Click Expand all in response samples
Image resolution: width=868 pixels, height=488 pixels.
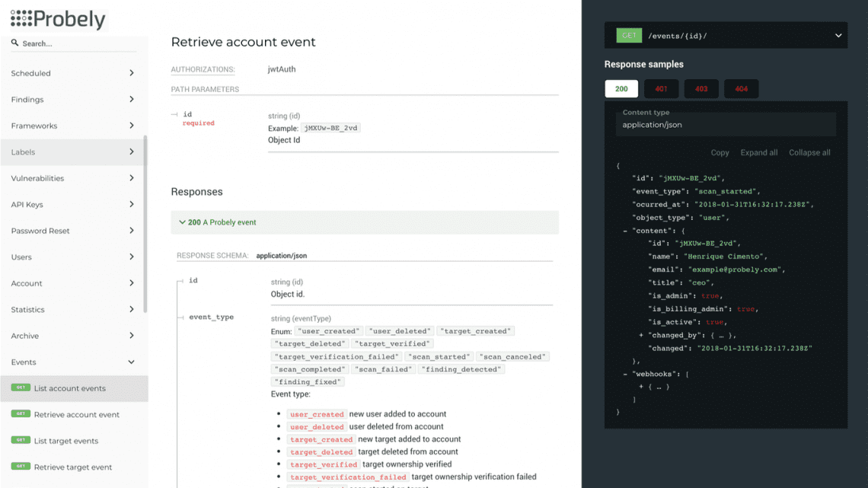click(758, 152)
